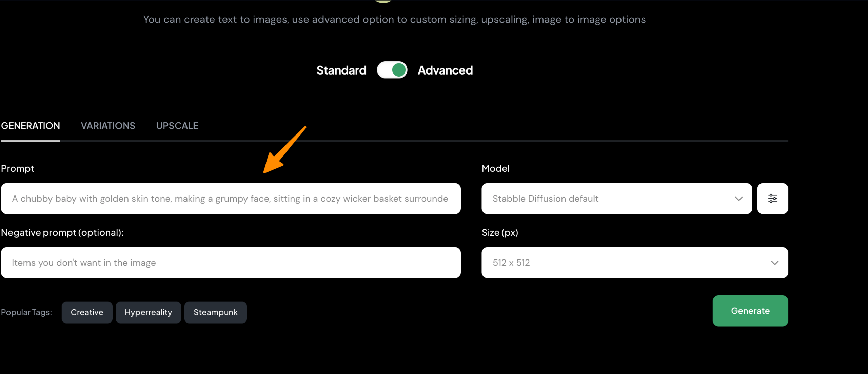This screenshot has height=374, width=868.
Task: Click the Advanced mode label
Action: (x=445, y=70)
